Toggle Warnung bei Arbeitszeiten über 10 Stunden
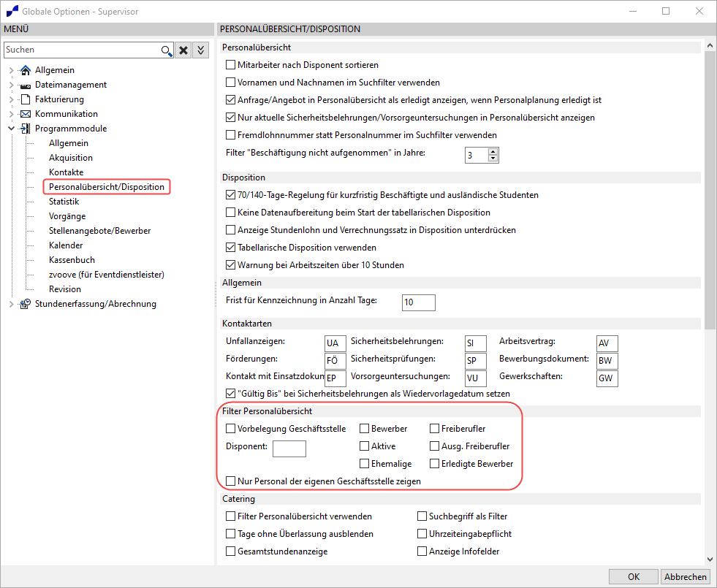The image size is (717, 588). (230, 265)
